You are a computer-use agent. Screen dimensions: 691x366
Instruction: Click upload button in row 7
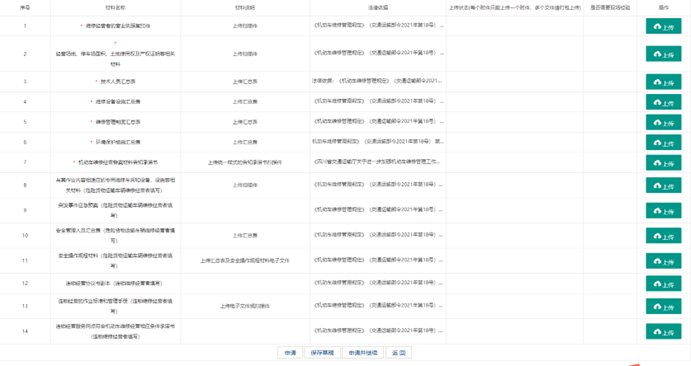click(663, 163)
